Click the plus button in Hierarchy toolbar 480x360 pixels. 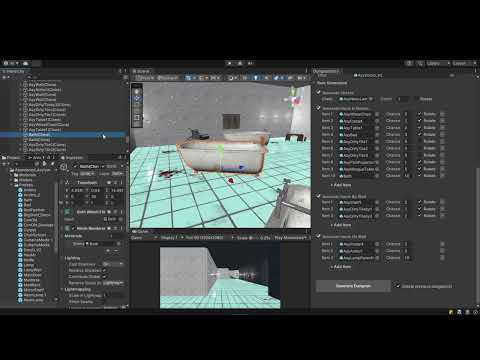5,77
